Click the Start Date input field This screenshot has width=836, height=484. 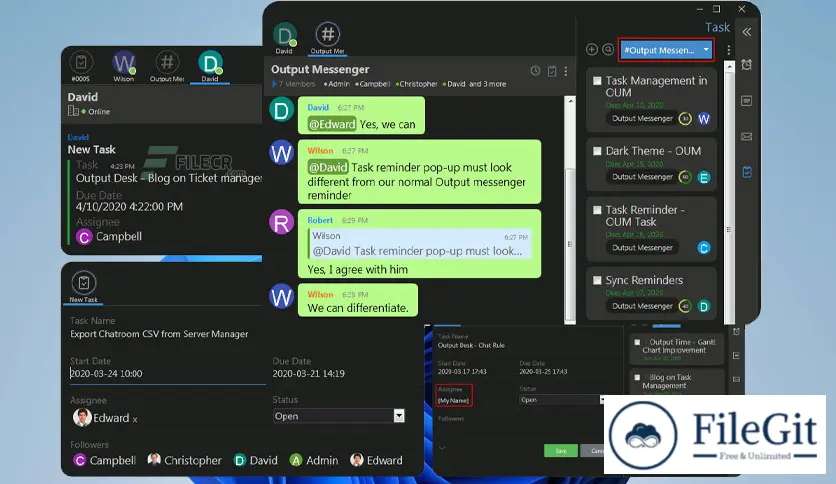click(160, 374)
